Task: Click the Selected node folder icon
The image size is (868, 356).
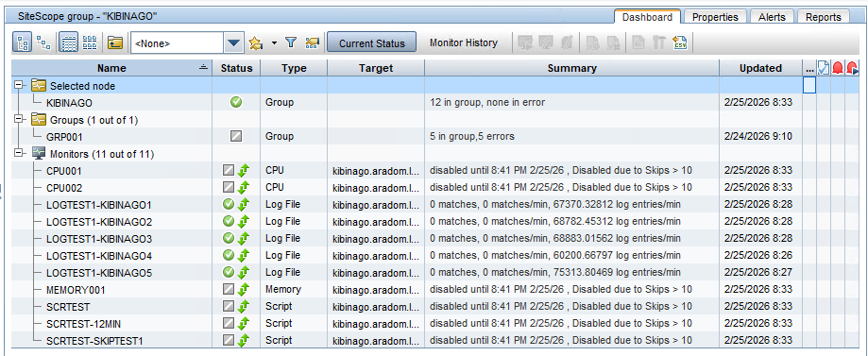Action: click(38, 85)
